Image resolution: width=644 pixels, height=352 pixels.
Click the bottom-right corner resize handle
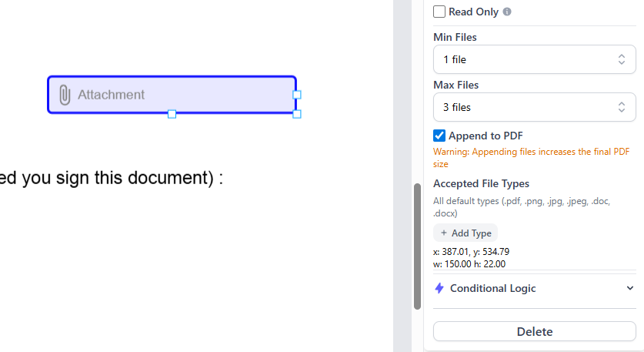pyautogui.click(x=297, y=114)
